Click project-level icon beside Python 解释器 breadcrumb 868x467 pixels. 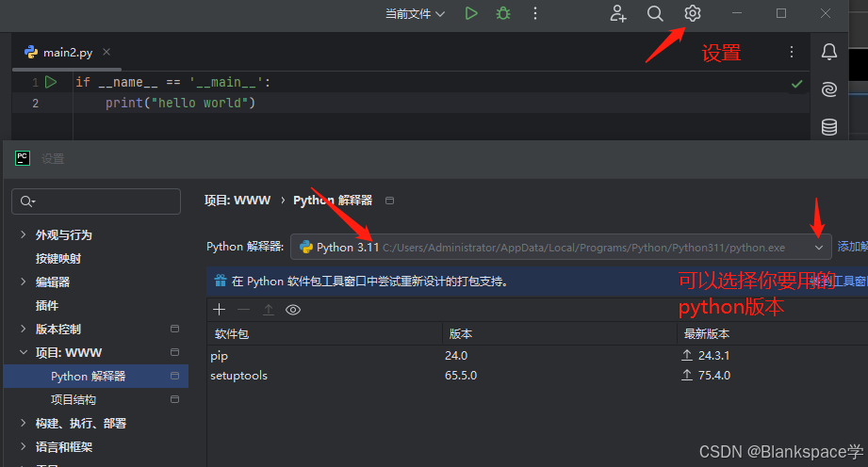pos(390,201)
